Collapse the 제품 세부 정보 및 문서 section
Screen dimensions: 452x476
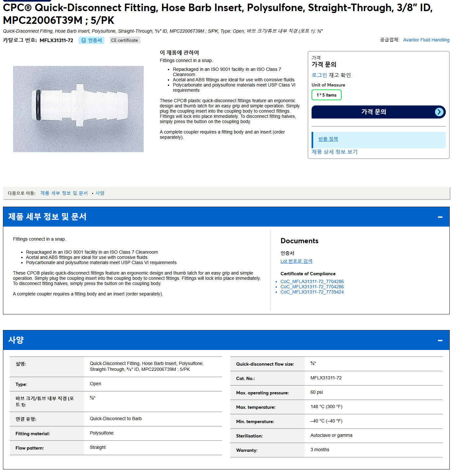[x=440, y=217]
